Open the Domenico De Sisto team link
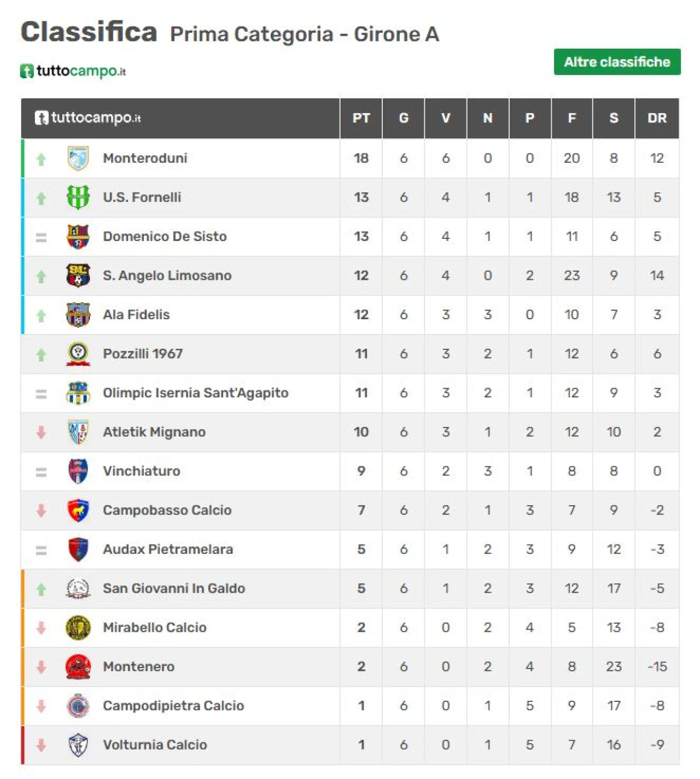Screen dimensions: 700x779 pyautogui.click(x=165, y=236)
